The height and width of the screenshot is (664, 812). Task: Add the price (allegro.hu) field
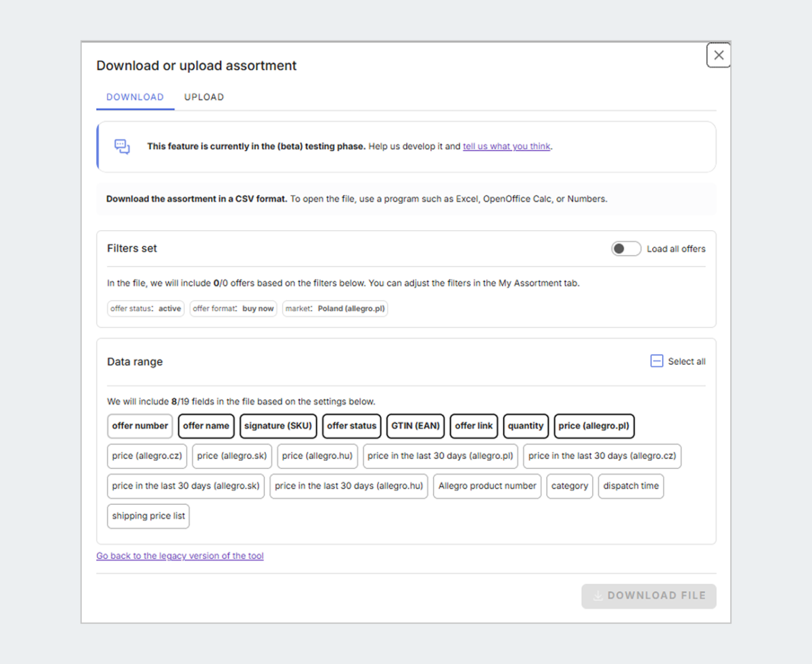point(317,456)
